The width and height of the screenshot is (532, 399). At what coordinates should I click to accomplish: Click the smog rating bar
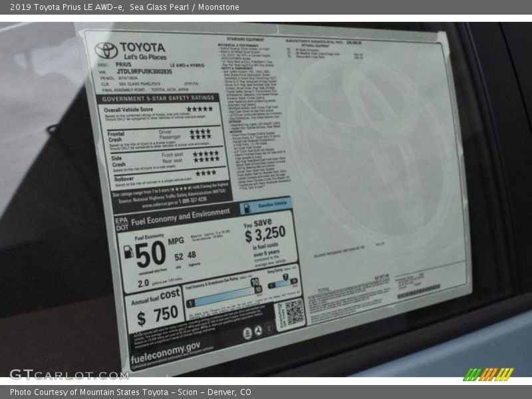point(283,283)
